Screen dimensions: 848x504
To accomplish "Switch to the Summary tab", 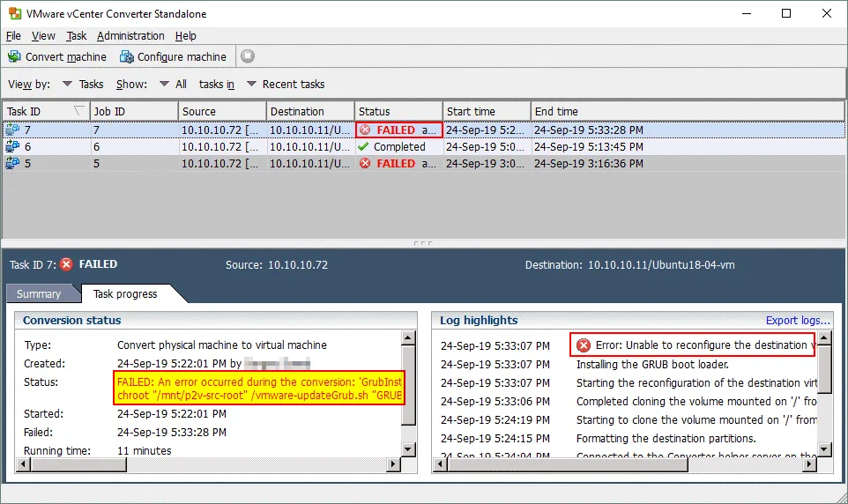I will point(39,293).
